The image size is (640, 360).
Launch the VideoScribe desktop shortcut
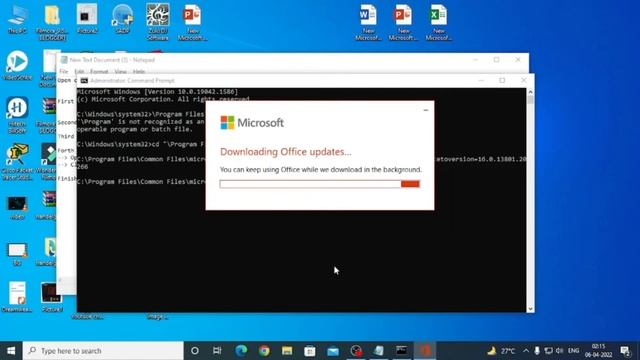click(17, 65)
